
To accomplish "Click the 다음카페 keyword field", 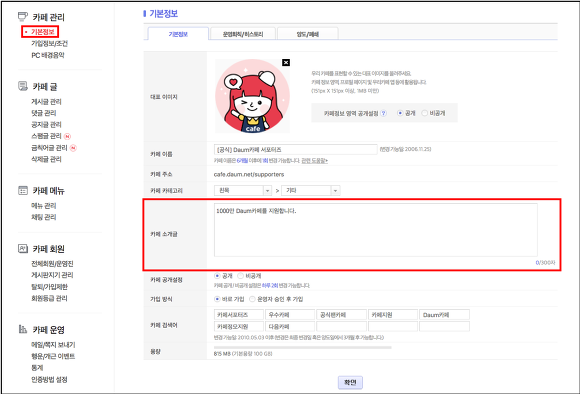I will click(290, 327).
